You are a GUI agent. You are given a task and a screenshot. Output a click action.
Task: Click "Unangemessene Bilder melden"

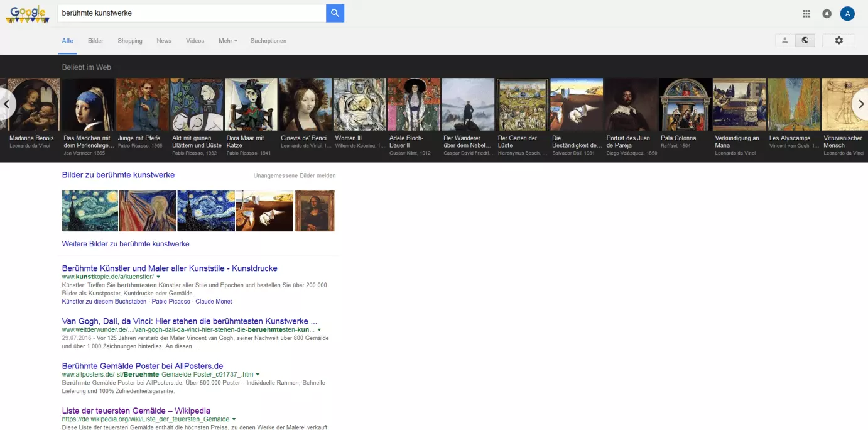(x=295, y=176)
